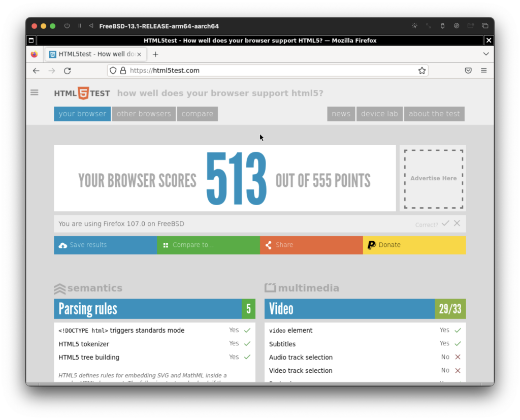Screen dimensions: 520x420
Task: Click the 513 score number
Action: coord(236,178)
